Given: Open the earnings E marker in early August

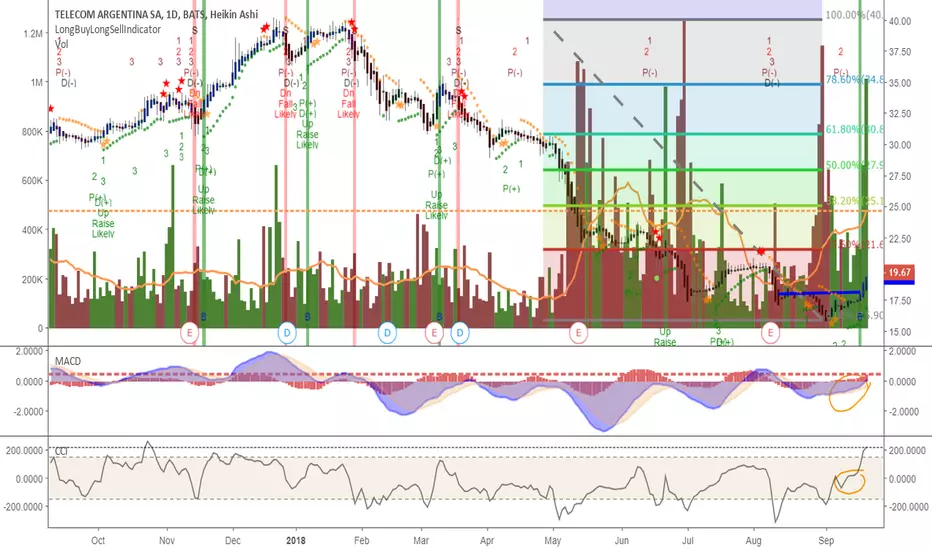Looking at the screenshot, I should (x=771, y=332).
